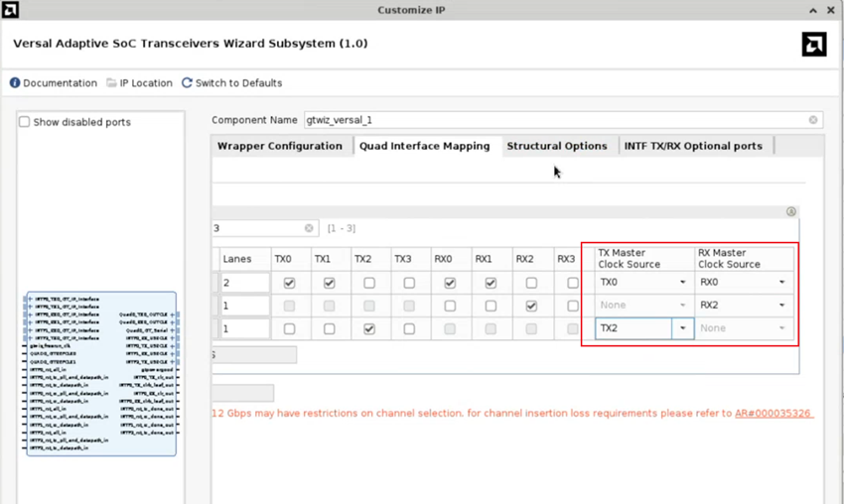Check RX1 in the second row

pyautogui.click(x=491, y=306)
